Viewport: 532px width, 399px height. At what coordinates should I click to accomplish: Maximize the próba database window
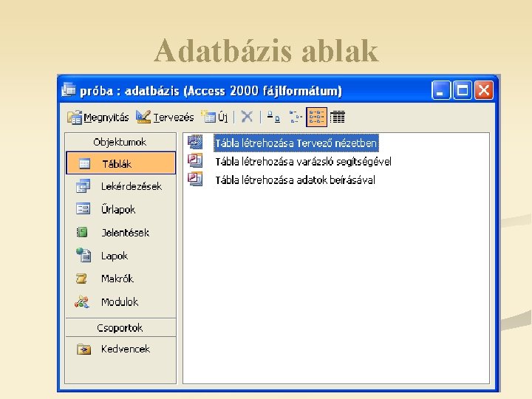click(462, 90)
